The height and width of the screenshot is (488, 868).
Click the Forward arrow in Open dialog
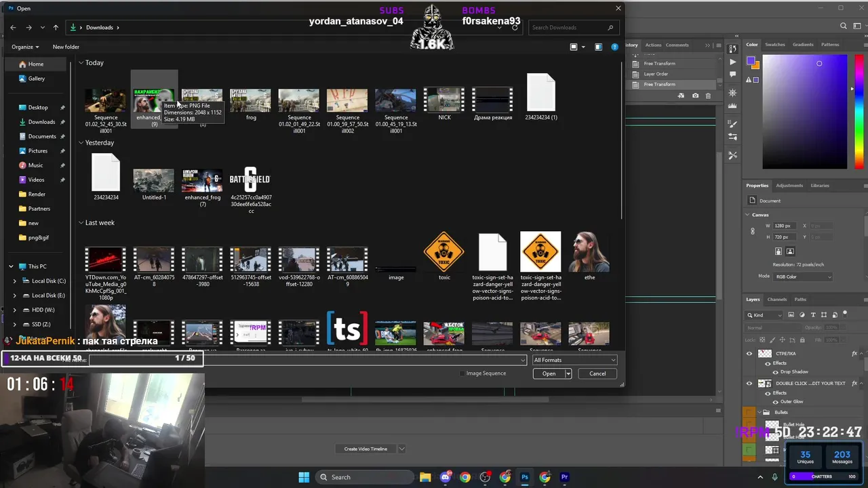(28, 28)
